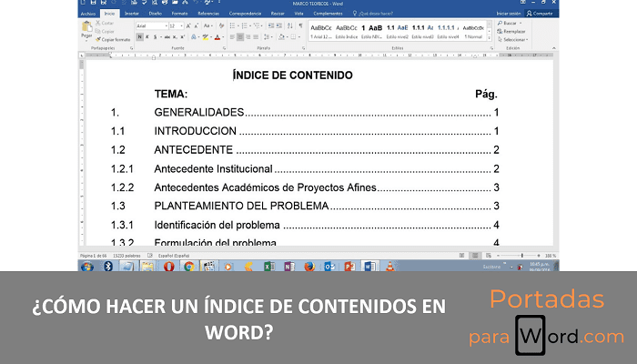Toggle italic (K) formatting
The width and height of the screenshot is (637, 364).
(147, 37)
